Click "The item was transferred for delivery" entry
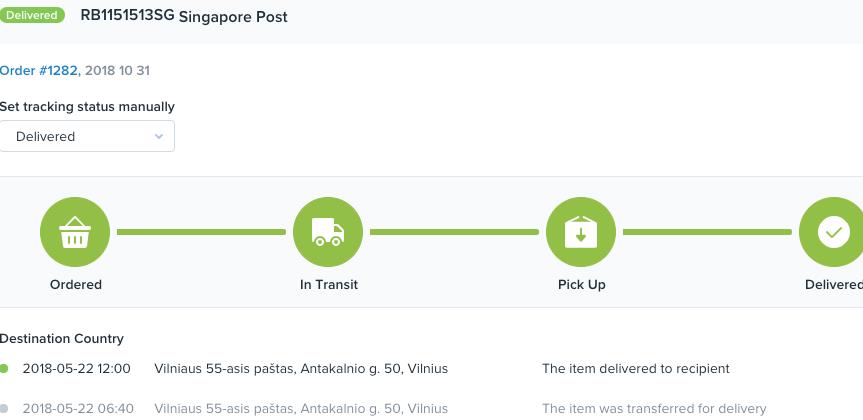The height and width of the screenshot is (420, 863). 654,409
